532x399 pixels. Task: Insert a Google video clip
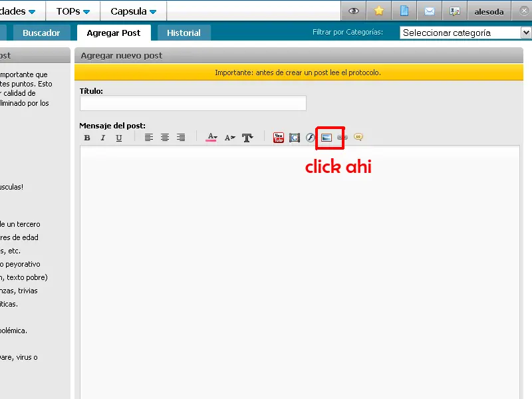tap(295, 138)
